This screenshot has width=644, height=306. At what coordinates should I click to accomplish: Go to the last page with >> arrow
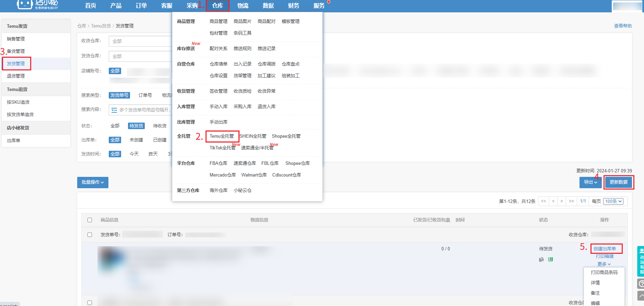571,201
